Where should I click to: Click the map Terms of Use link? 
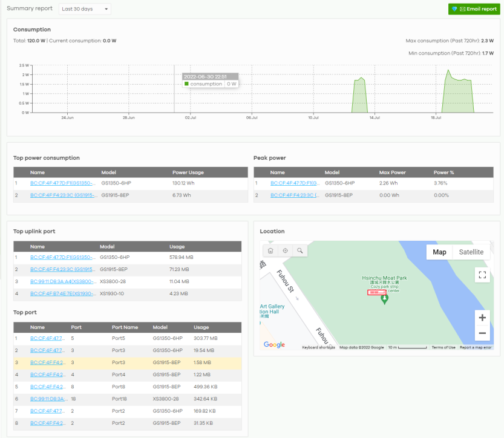tap(443, 347)
